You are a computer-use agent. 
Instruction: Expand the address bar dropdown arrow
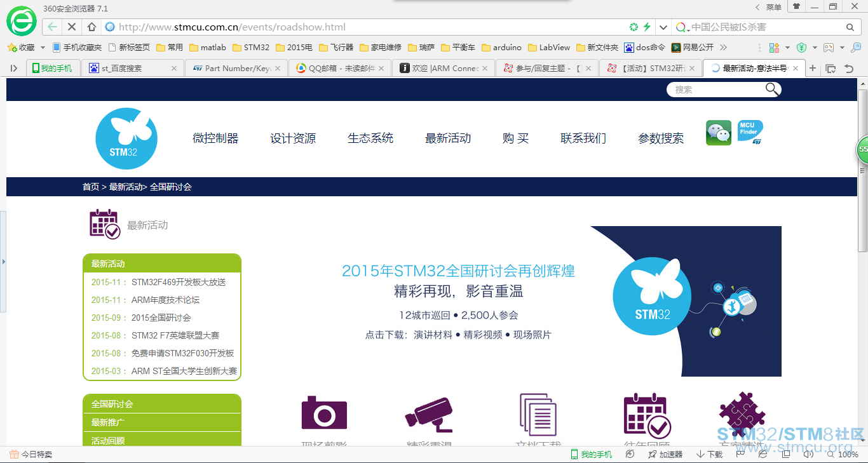tap(663, 27)
